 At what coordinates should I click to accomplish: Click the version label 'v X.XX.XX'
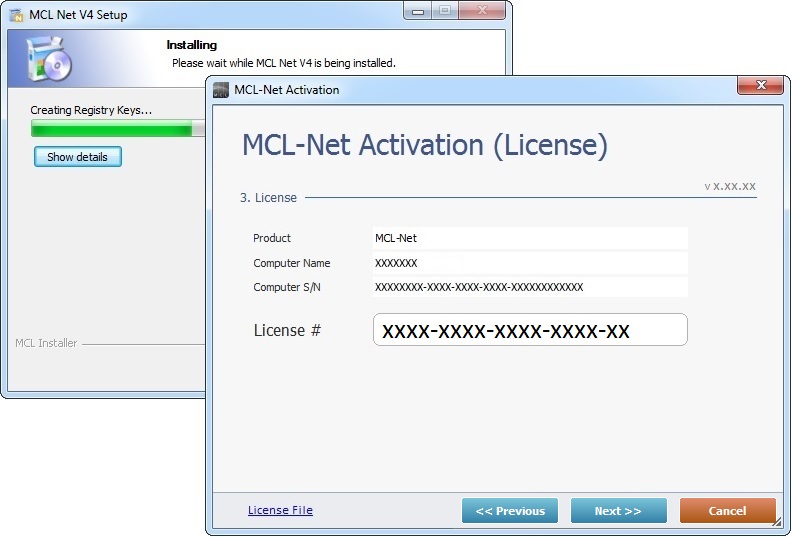click(x=730, y=186)
